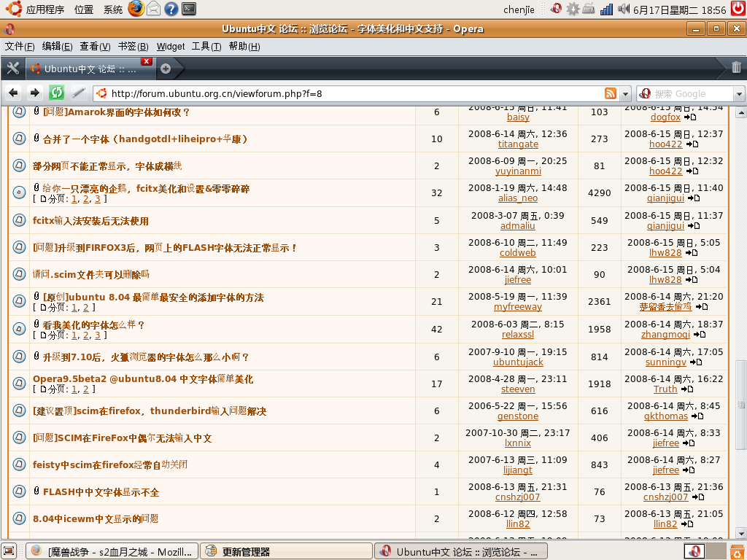Open the help icon in top panel
This screenshot has width=747, height=560.
[x=171, y=9]
